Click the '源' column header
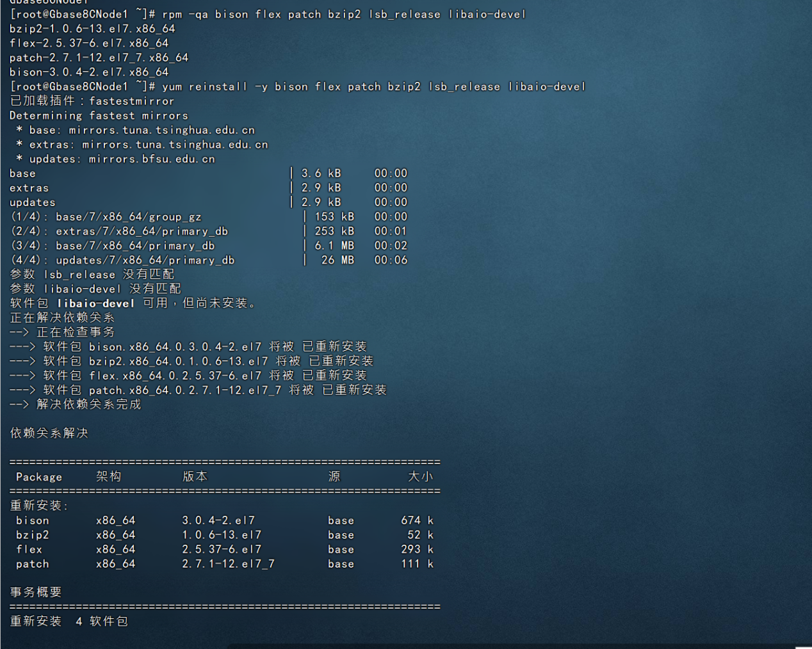The height and width of the screenshot is (649, 812). point(334,476)
